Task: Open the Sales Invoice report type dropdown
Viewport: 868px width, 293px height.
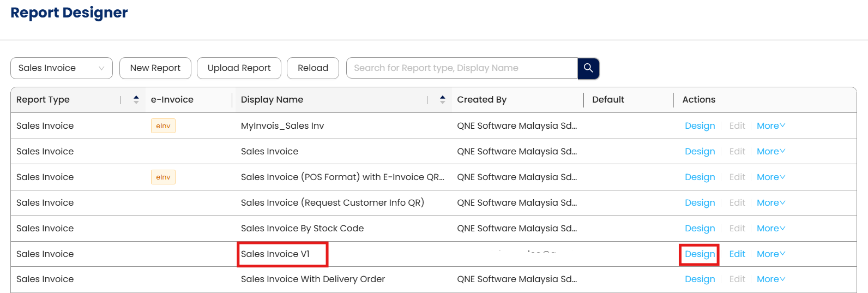Action: coord(61,68)
